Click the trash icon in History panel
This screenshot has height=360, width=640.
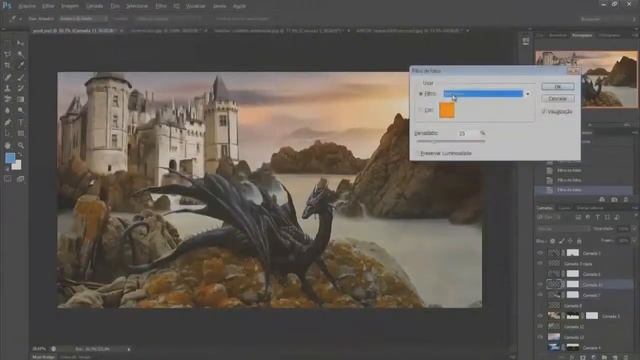626,200
